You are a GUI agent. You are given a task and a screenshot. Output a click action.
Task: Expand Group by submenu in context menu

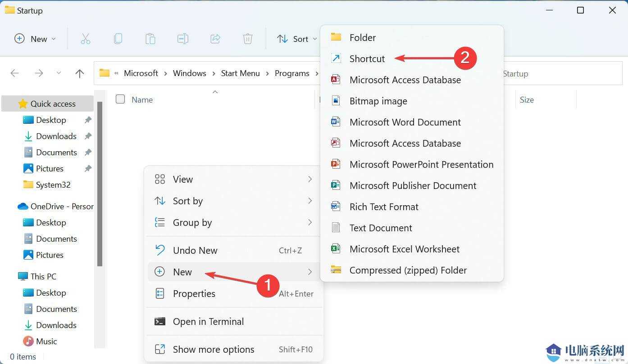tap(233, 223)
